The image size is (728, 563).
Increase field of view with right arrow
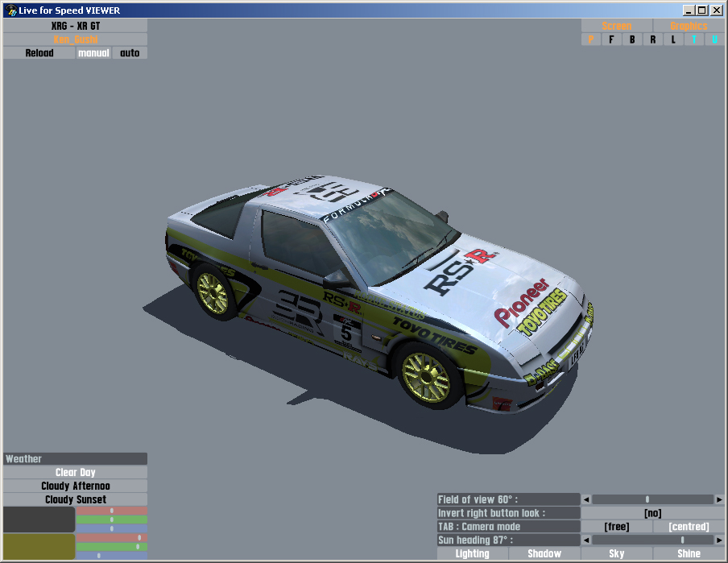pos(719,499)
